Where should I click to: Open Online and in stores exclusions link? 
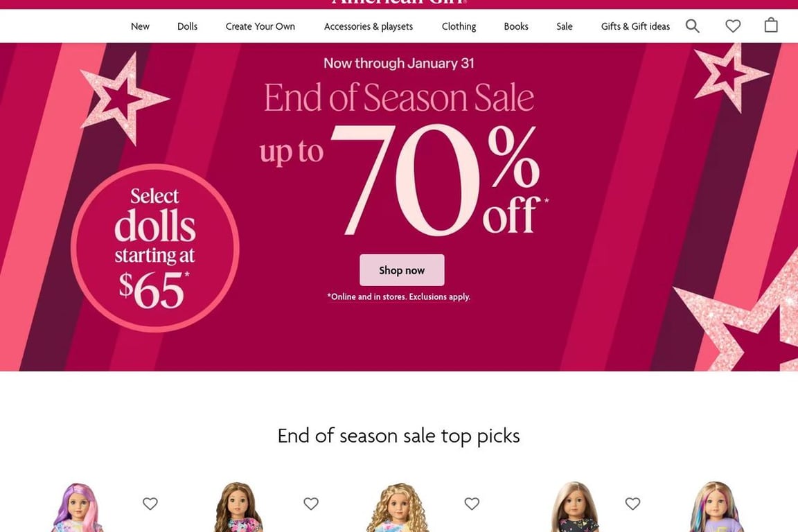click(398, 296)
